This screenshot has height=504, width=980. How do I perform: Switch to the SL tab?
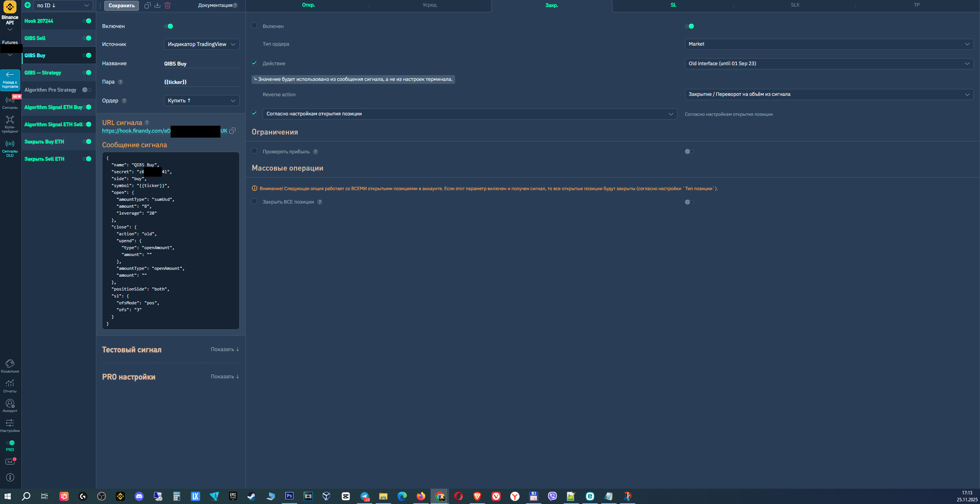click(x=673, y=5)
